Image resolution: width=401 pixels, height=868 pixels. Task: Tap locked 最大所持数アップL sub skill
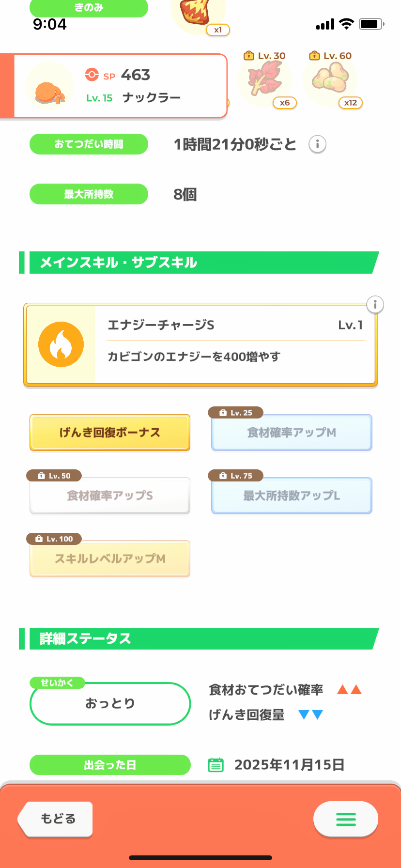pos(292,496)
